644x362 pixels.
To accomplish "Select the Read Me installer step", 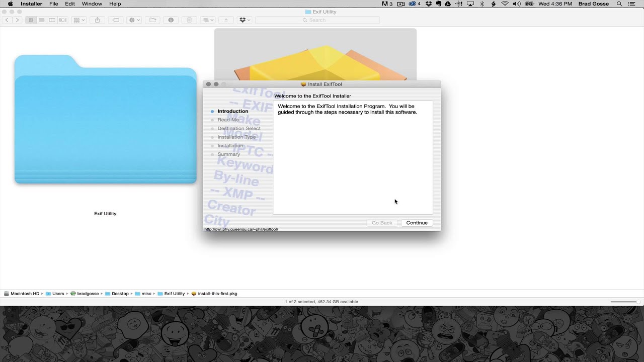I will [x=228, y=120].
